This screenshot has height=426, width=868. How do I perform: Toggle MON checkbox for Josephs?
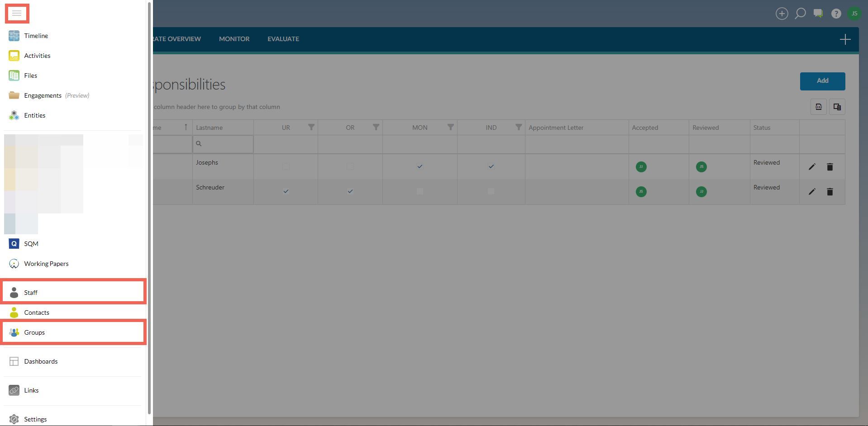click(x=420, y=166)
